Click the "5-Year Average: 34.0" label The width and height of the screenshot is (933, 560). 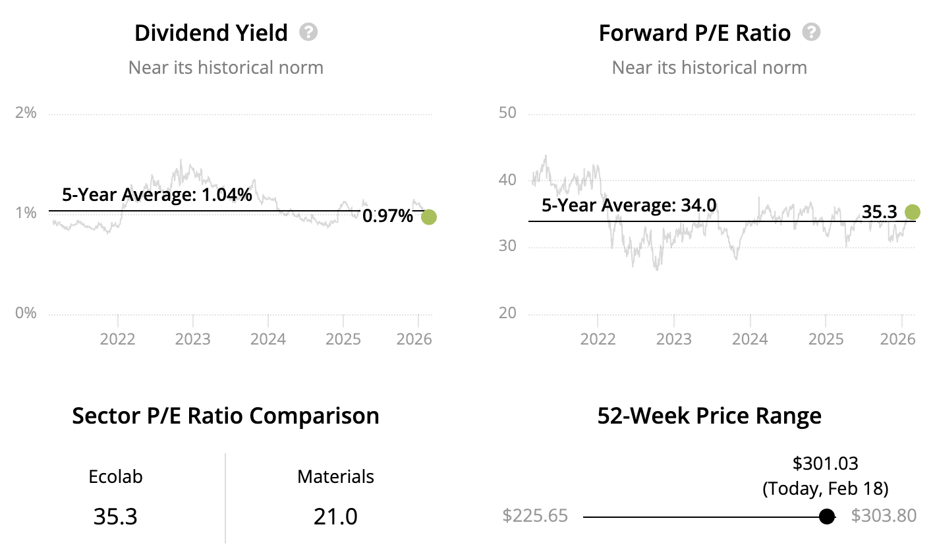[629, 206]
